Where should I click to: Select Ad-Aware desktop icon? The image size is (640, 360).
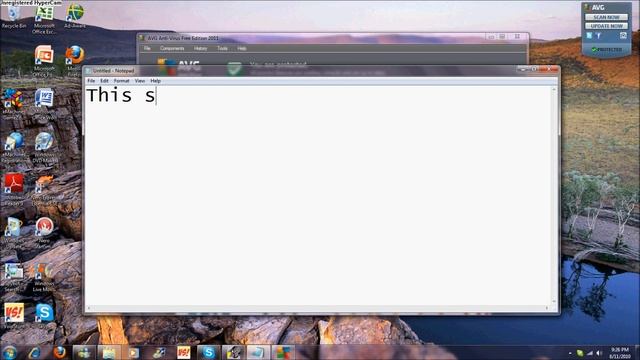75,16
